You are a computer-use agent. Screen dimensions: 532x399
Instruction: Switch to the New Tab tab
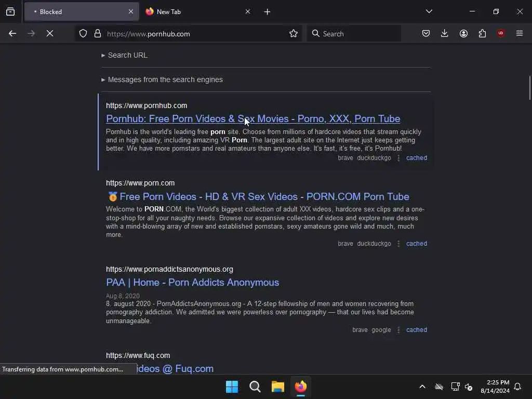[x=198, y=11]
